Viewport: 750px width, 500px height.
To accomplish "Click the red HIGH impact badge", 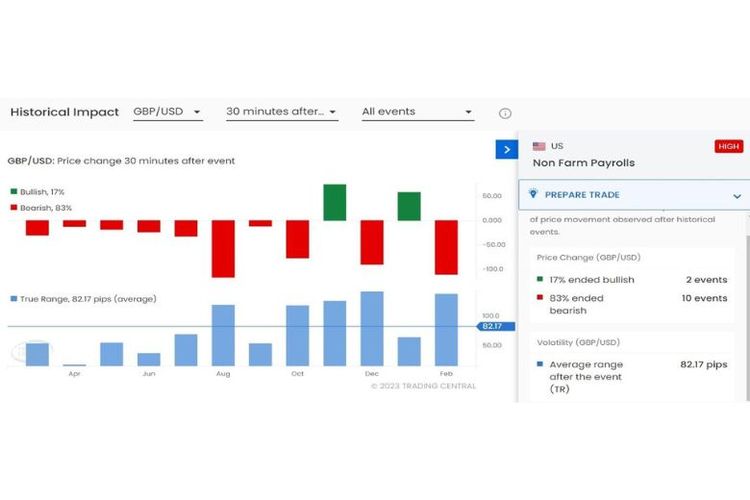I will pyautogui.click(x=729, y=147).
